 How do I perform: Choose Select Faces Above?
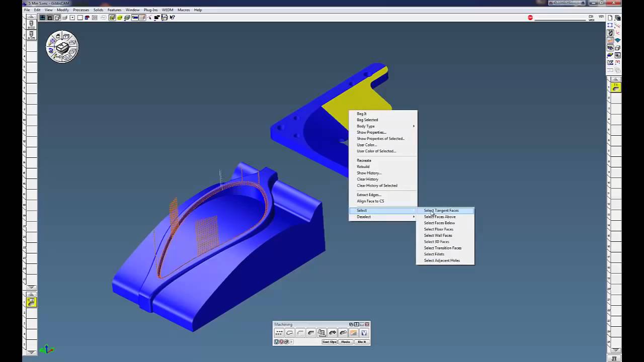point(445,217)
